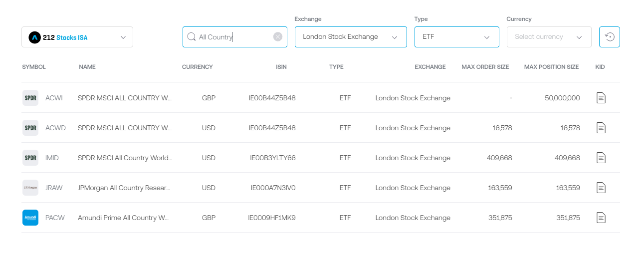Open KID document for JRAW
The image size is (644, 272).
point(601,188)
